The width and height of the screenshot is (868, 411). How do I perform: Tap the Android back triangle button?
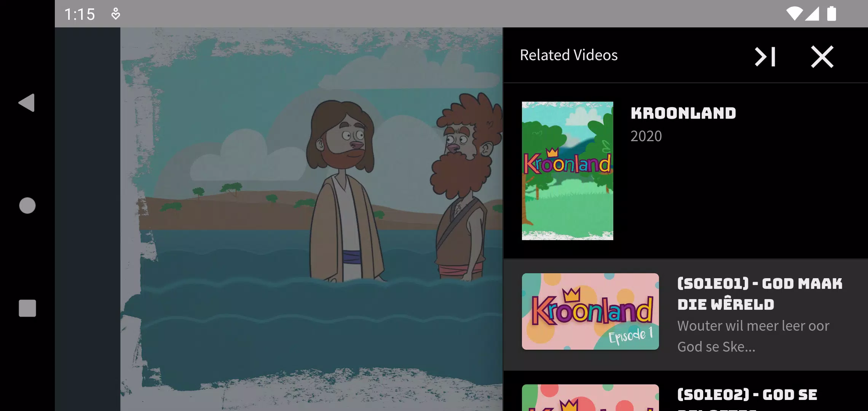pos(27,103)
